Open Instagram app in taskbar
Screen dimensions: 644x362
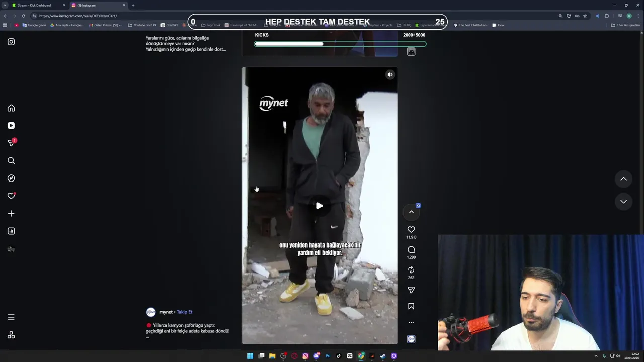pyautogui.click(x=305, y=356)
